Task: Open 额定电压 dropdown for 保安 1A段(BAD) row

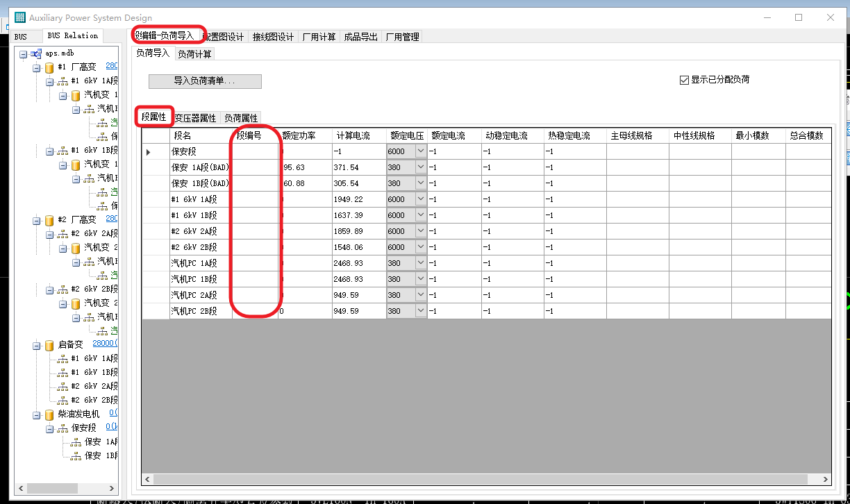Action: point(421,167)
